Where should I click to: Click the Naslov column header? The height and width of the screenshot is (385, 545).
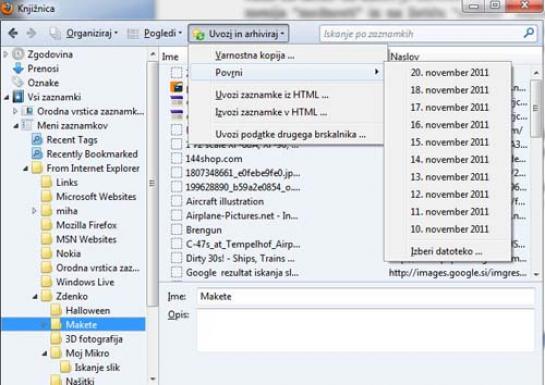click(x=405, y=57)
